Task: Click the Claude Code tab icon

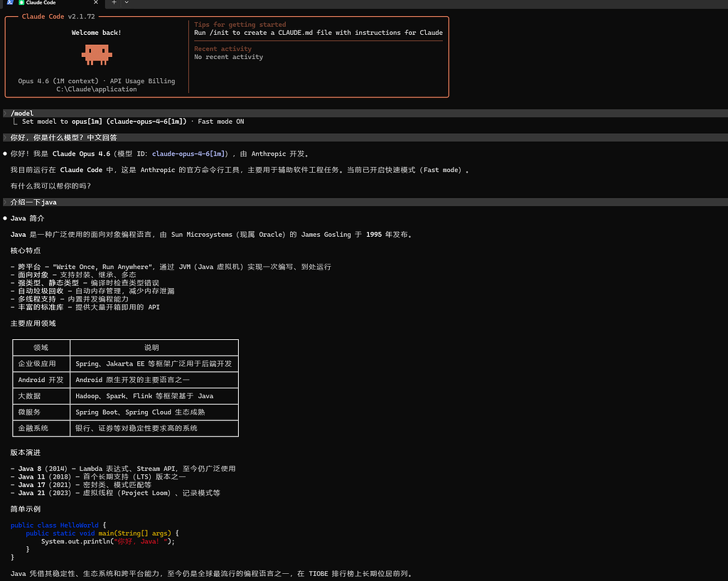Action: (21, 2)
